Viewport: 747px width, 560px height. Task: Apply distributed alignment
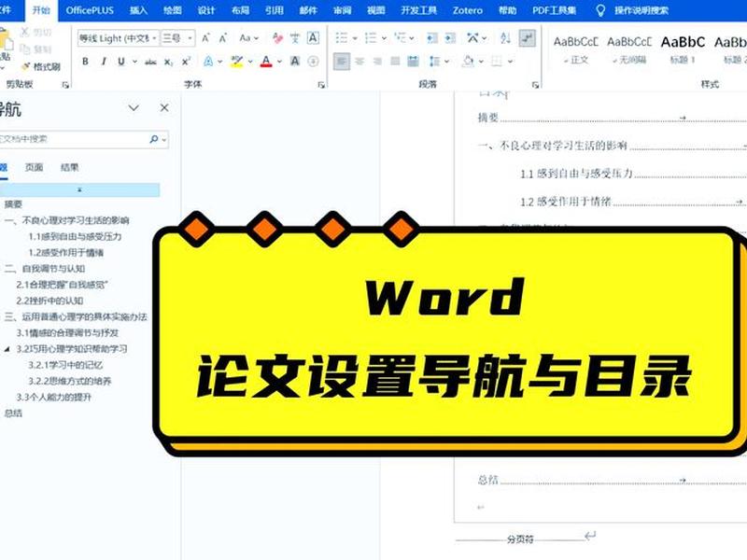click(413, 62)
